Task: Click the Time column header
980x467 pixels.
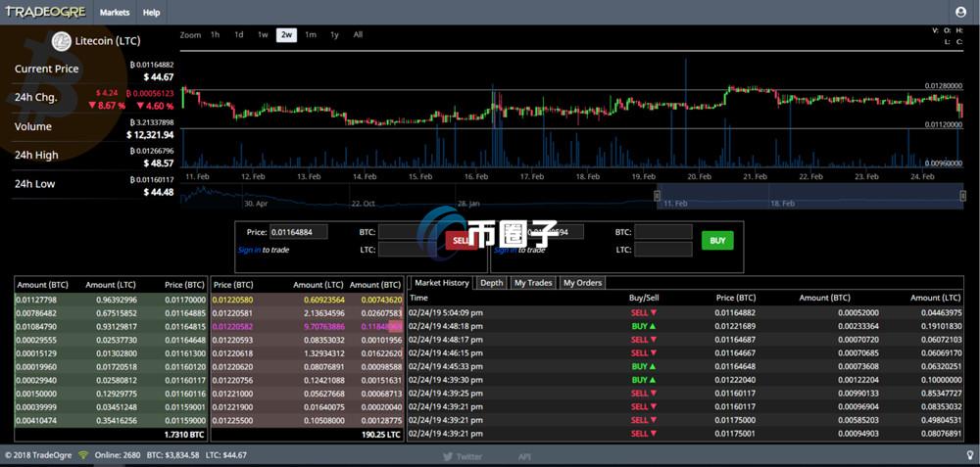Action: pyautogui.click(x=418, y=298)
